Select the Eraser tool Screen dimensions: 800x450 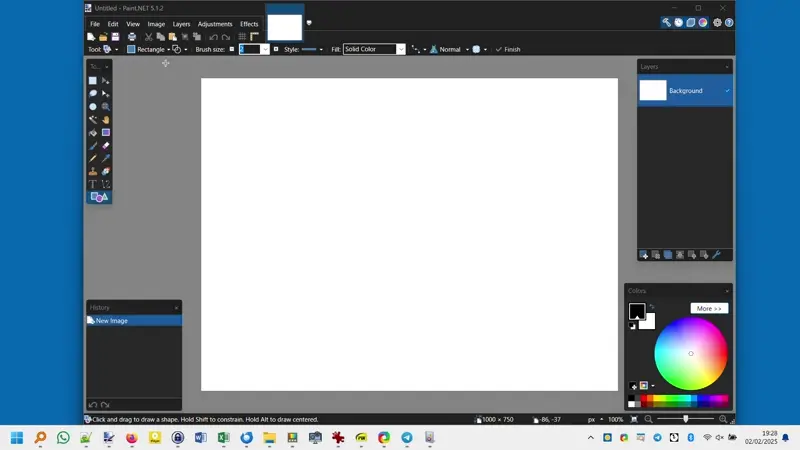106,145
